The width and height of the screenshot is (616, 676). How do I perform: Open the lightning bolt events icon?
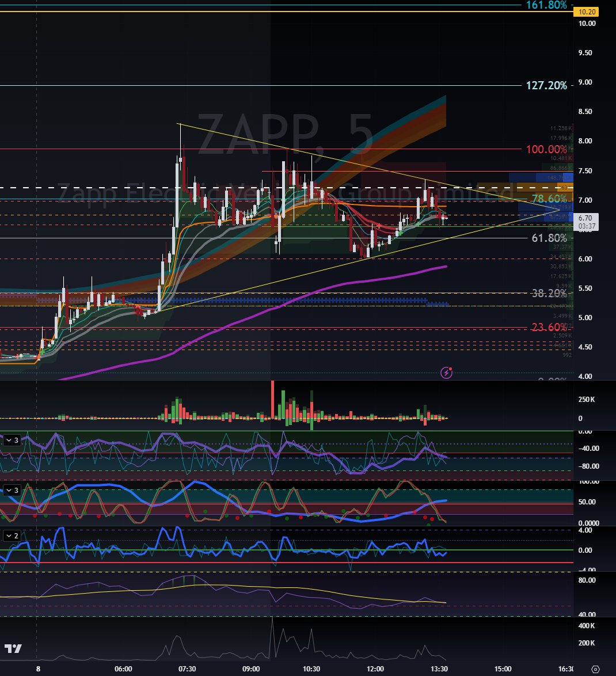pyautogui.click(x=446, y=373)
